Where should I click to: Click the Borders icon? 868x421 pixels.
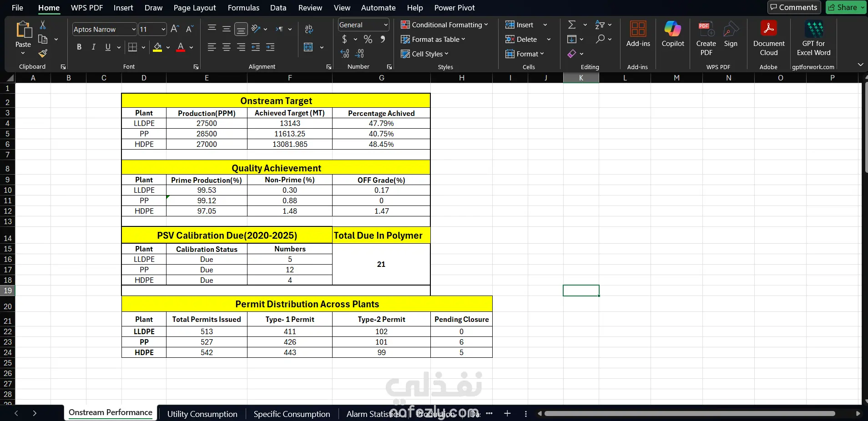click(132, 47)
